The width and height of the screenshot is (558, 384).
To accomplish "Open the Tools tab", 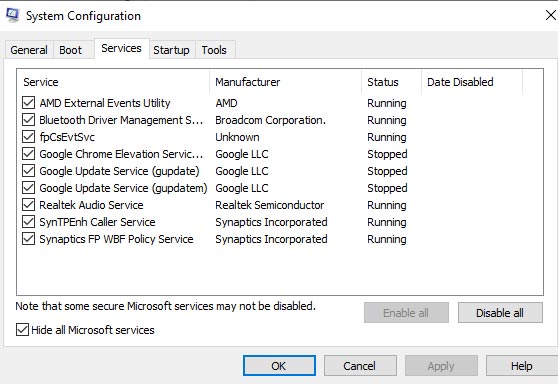I will click(x=214, y=50).
